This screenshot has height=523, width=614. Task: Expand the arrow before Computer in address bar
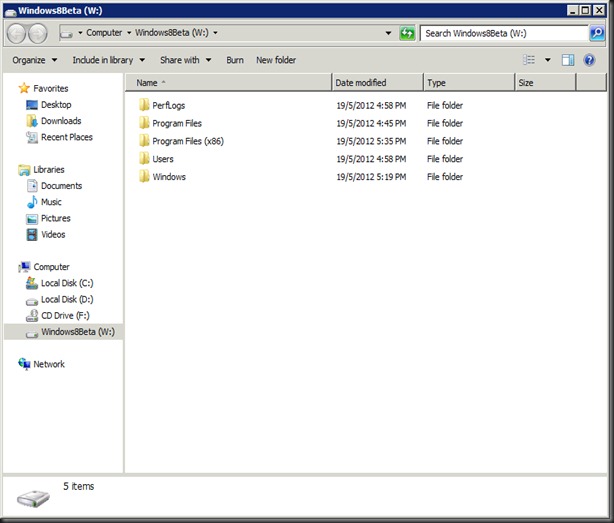pyautogui.click(x=80, y=33)
